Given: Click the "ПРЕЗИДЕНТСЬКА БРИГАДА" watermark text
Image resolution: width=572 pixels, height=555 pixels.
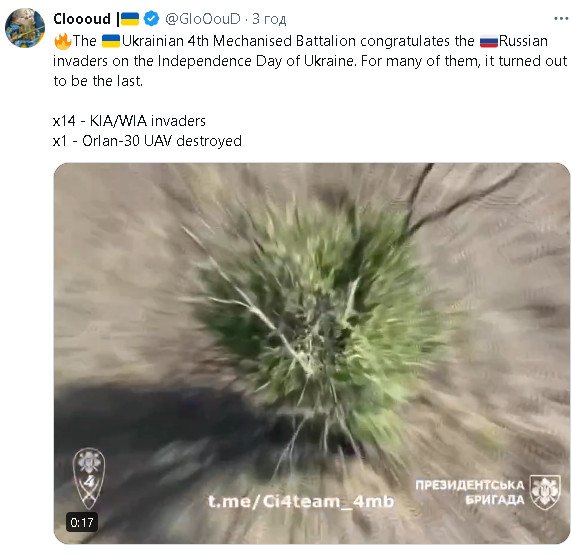Looking at the screenshot, I should coord(470,492).
